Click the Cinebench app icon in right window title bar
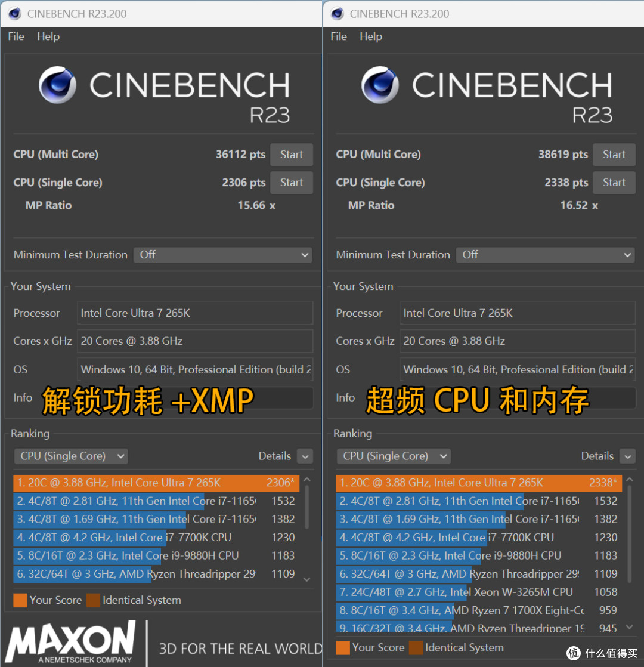Viewport: 644px width, 667px height. coord(338,14)
